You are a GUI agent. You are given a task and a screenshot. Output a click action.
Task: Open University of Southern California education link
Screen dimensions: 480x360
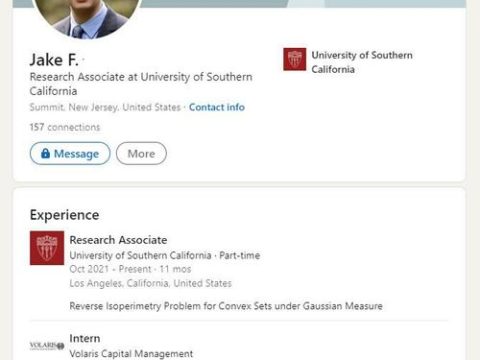tap(362, 62)
